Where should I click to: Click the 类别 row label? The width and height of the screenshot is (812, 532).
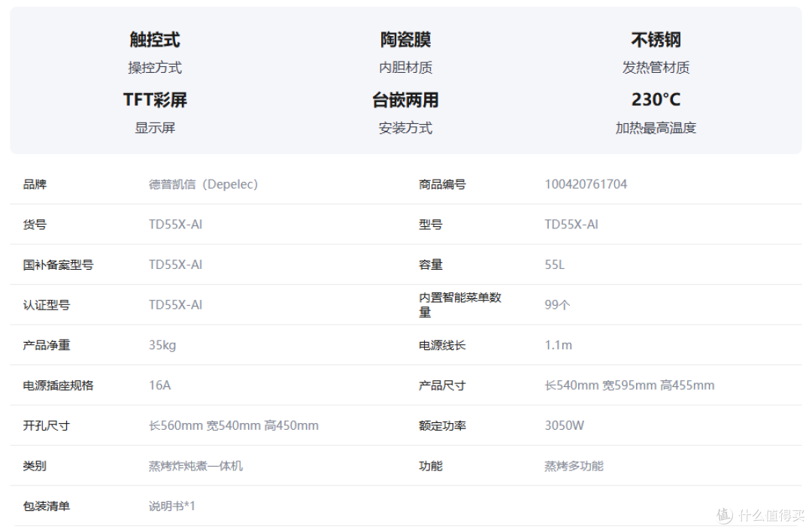click(35, 466)
